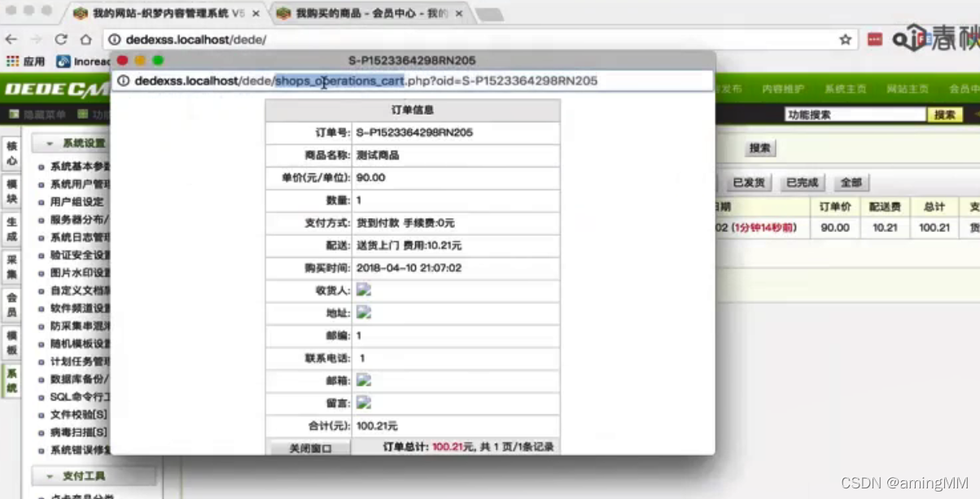Viewport: 980px width, 499px height.
Task: Show 全部 orders
Action: click(x=851, y=182)
